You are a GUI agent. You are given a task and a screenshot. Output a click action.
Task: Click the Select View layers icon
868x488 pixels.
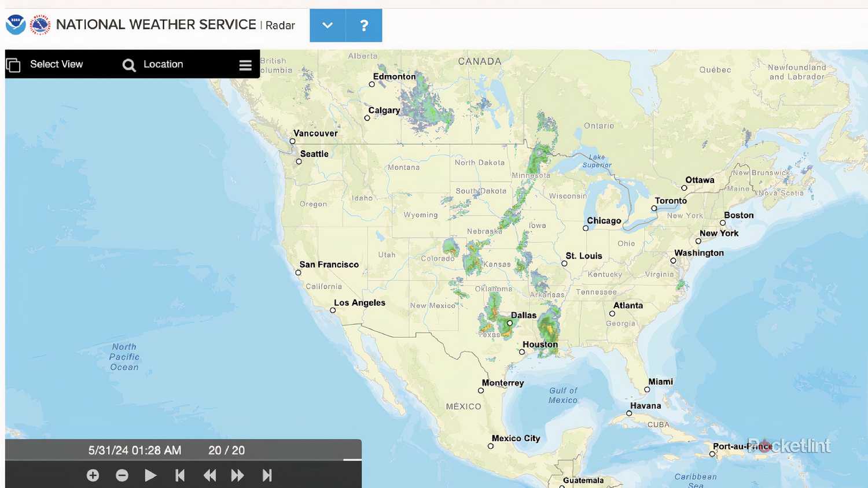14,65
